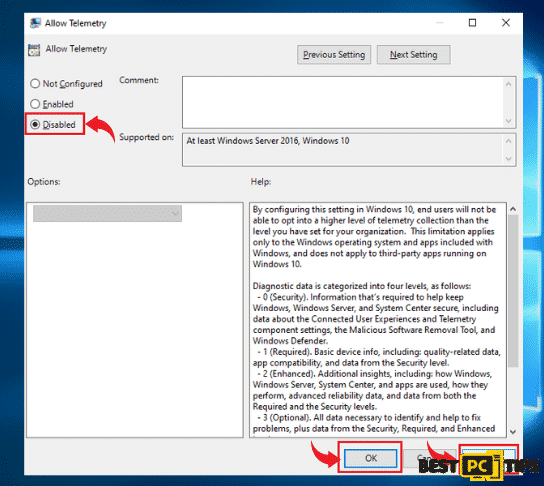The image size is (544, 486).
Task: Click the Comment box scroll up arrow
Action: [x=509, y=84]
